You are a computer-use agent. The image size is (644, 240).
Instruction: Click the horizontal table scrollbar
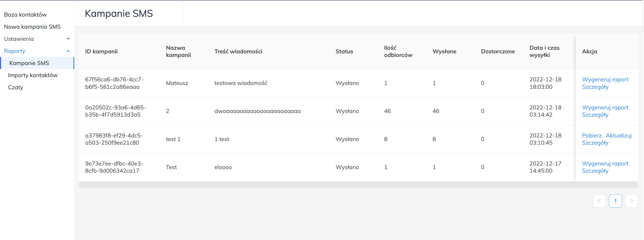[x=358, y=185]
